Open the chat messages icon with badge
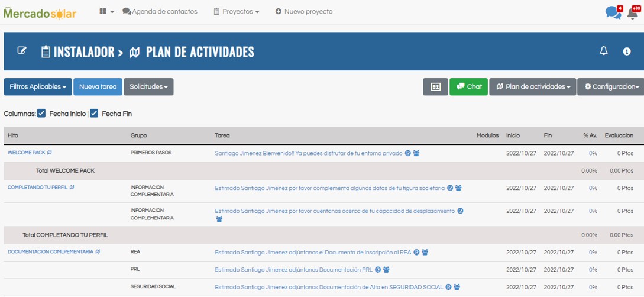The image size is (644, 297). [613, 12]
